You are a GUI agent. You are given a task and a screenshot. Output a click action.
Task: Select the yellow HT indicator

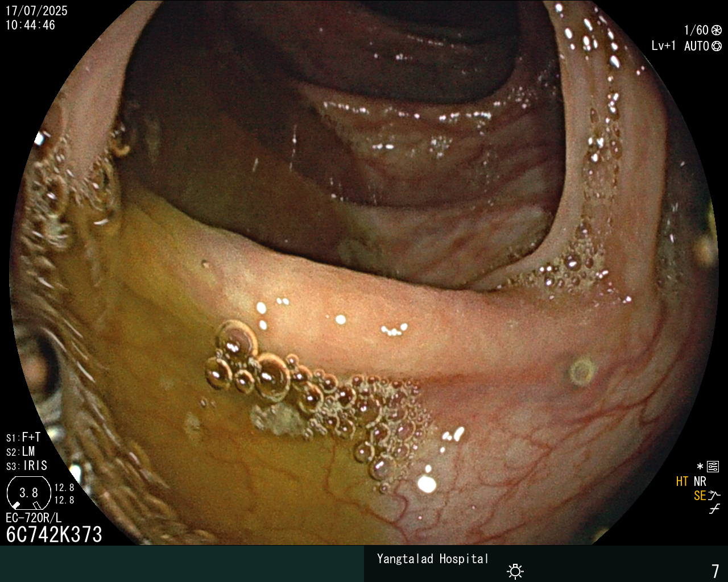coord(682,481)
